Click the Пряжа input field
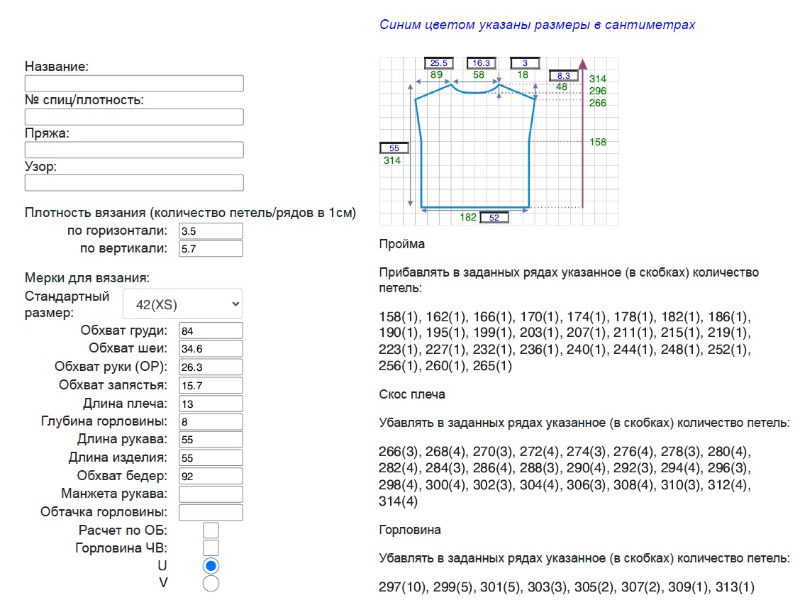Viewport: 800px width, 615px height. pyautogui.click(x=134, y=150)
